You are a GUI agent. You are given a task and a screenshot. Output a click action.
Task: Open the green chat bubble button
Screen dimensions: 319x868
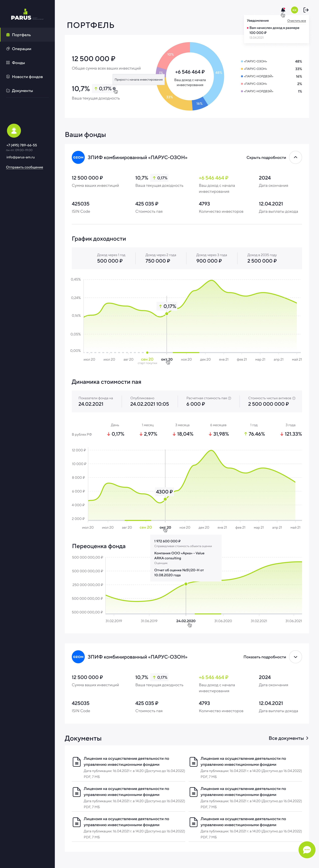coord(307,850)
